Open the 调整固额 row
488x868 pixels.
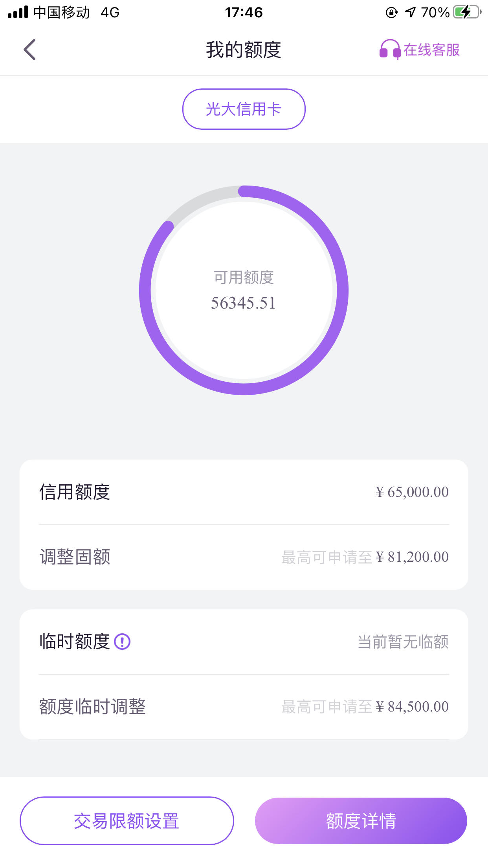[x=244, y=557]
